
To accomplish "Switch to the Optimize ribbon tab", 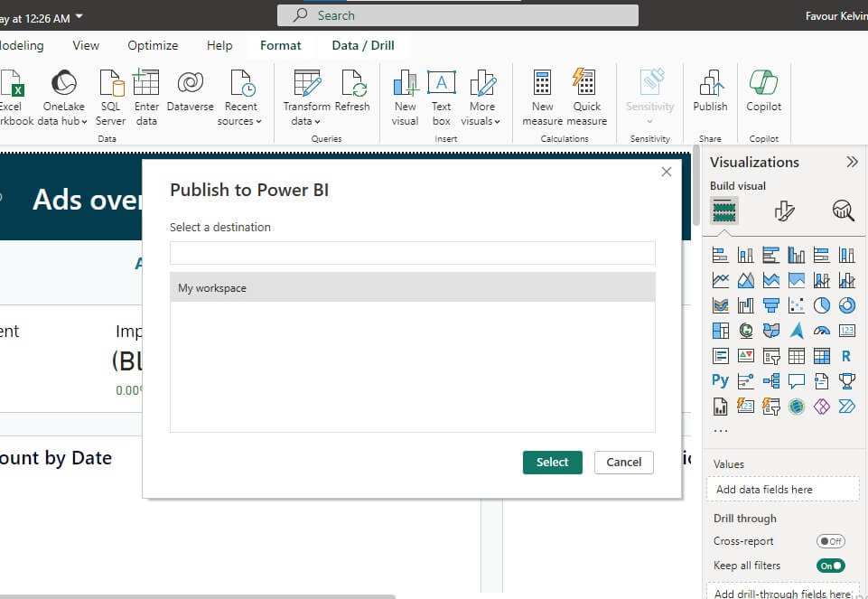I will coord(153,45).
